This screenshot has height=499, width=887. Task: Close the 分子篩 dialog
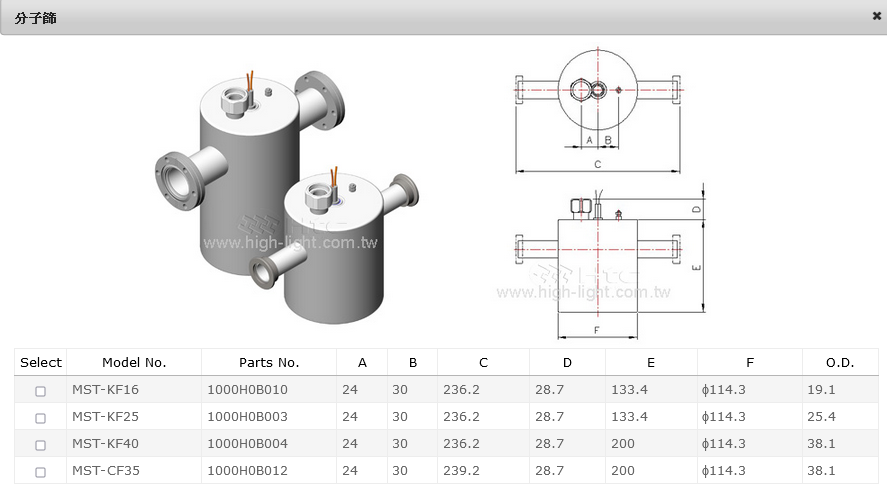point(876,16)
